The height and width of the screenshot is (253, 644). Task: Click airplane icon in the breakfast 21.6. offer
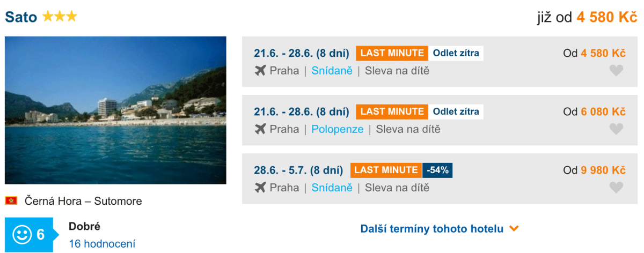click(260, 70)
